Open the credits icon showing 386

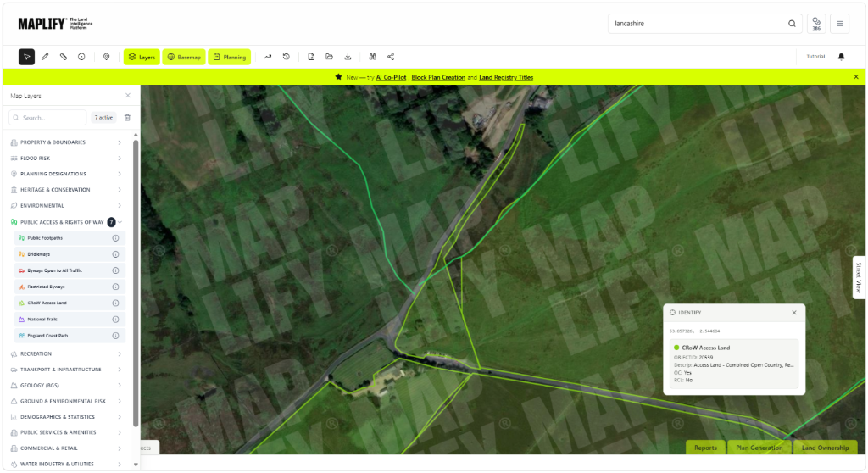pos(816,24)
